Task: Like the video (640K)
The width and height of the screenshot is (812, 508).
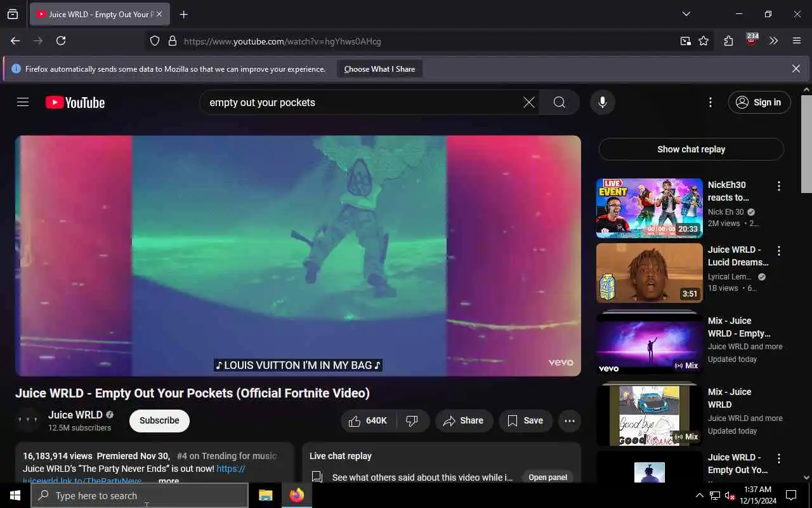Action: [369, 420]
